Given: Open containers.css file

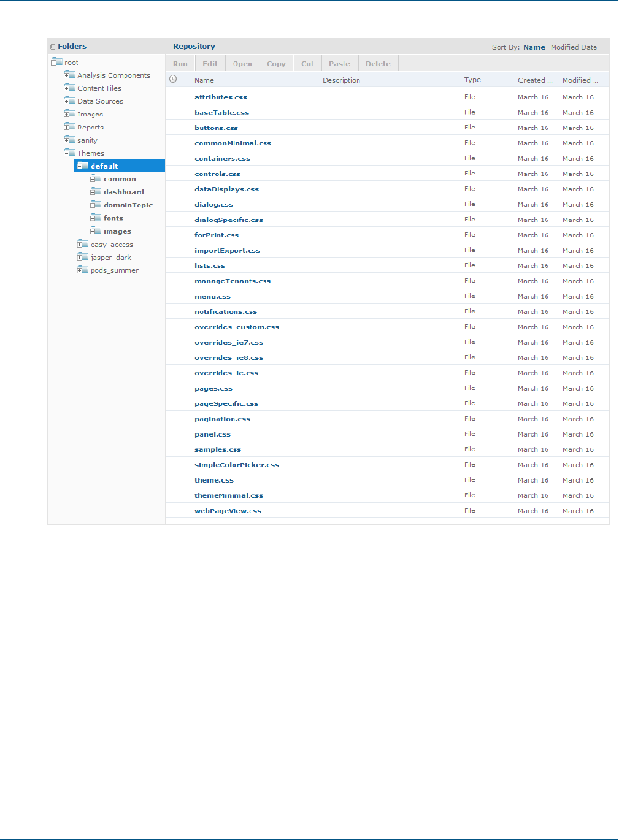Looking at the screenshot, I should click(x=222, y=158).
